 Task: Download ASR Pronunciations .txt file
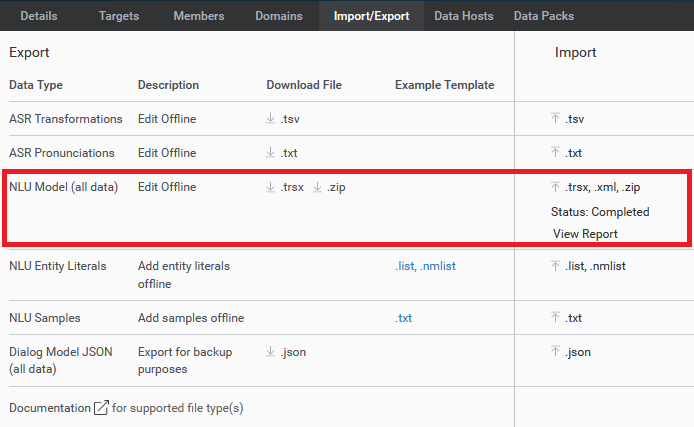(x=283, y=153)
